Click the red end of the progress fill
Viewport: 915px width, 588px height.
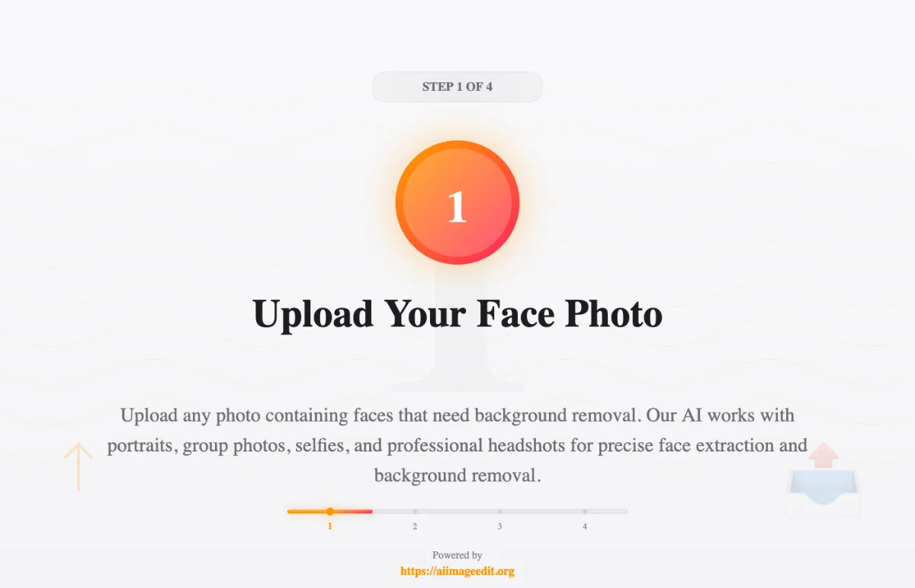point(369,511)
